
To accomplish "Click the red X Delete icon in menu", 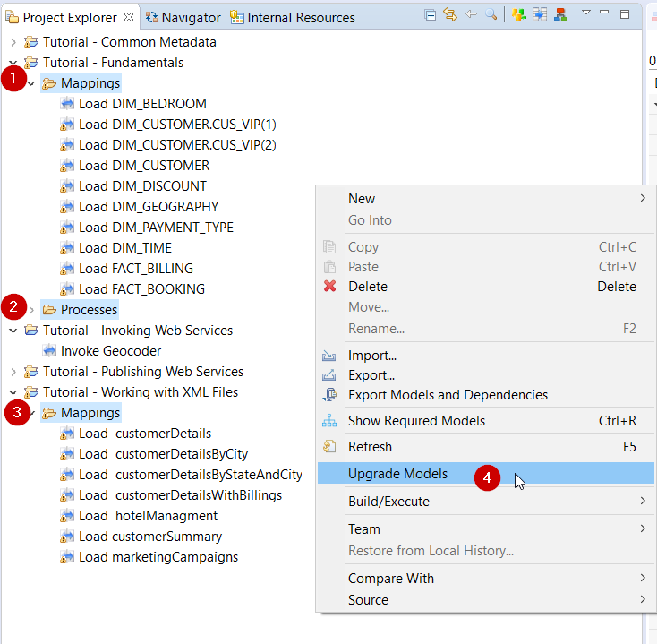I will 329,287.
